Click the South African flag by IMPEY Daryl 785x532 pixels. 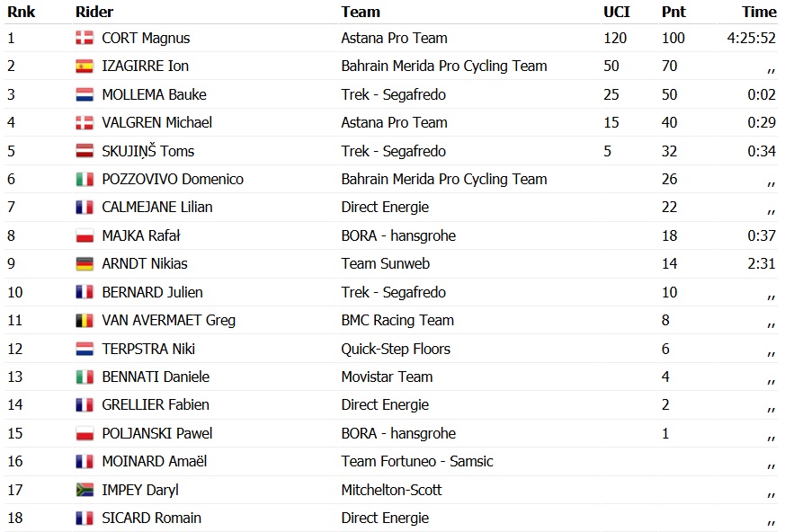click(x=85, y=490)
